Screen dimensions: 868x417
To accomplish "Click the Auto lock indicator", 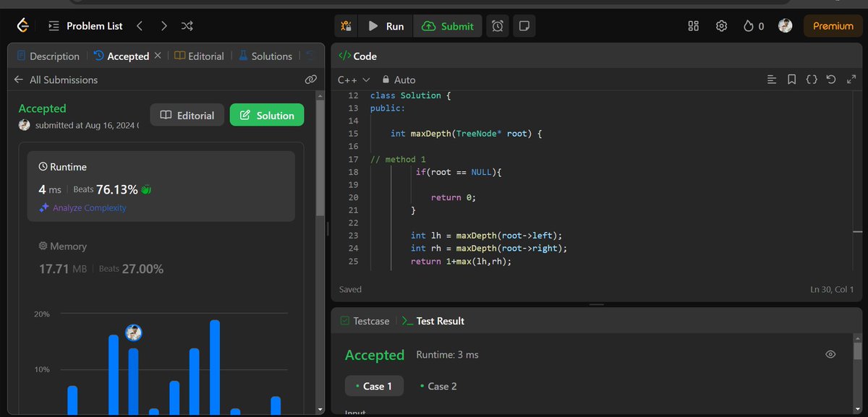I will [399, 79].
